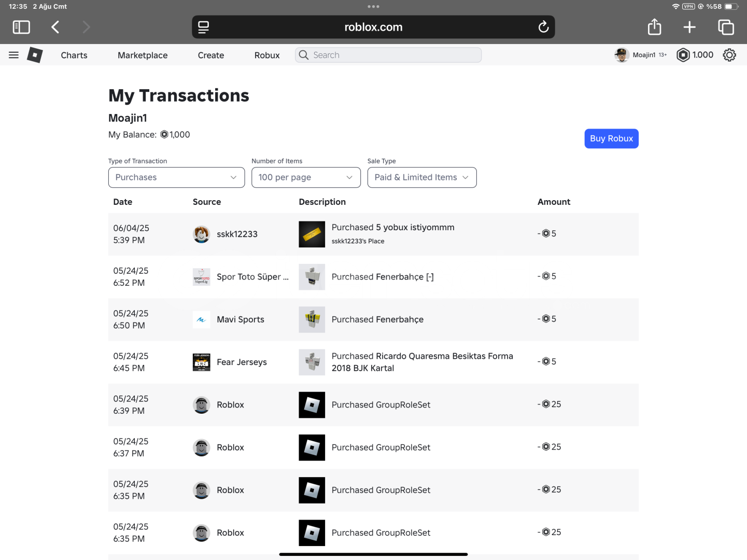The image size is (747, 560).
Task: Focus the Roblox Search field
Action: 388,55
